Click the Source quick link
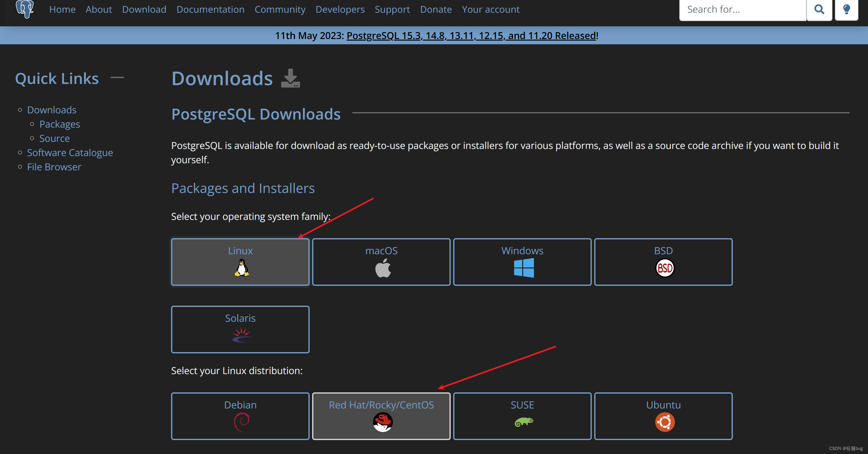Viewport: 868px width, 454px height. click(x=54, y=138)
